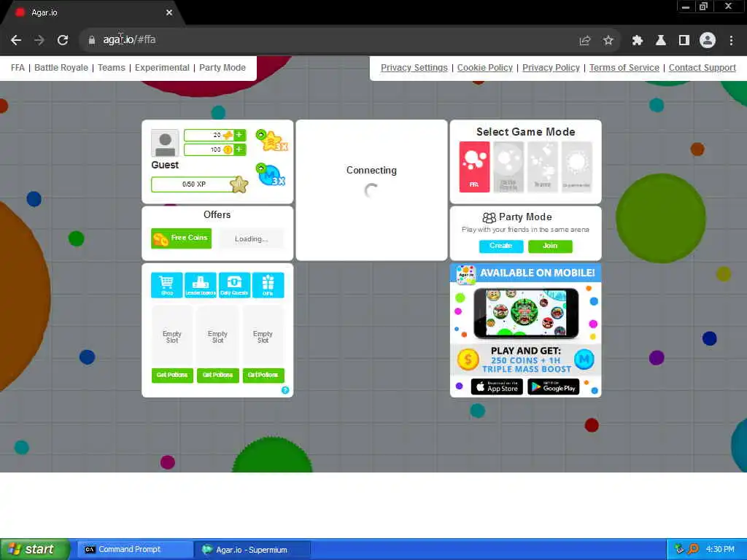Go forward with the browser forward arrow
This screenshot has width=747, height=560.
tap(39, 40)
